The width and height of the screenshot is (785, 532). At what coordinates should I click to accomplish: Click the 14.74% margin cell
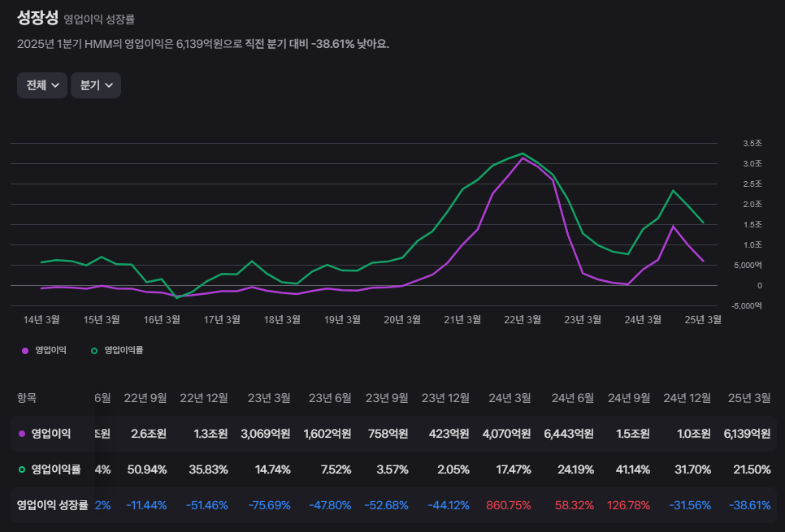[x=272, y=469]
